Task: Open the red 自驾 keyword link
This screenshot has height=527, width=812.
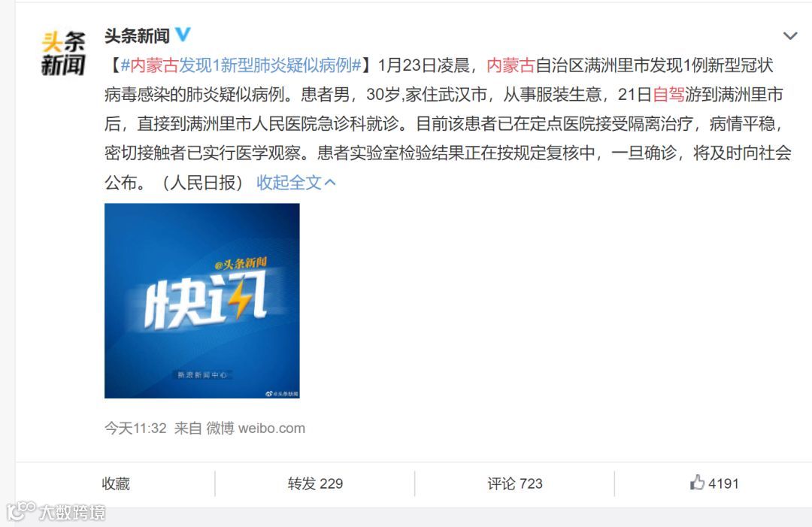Action: 668,95
